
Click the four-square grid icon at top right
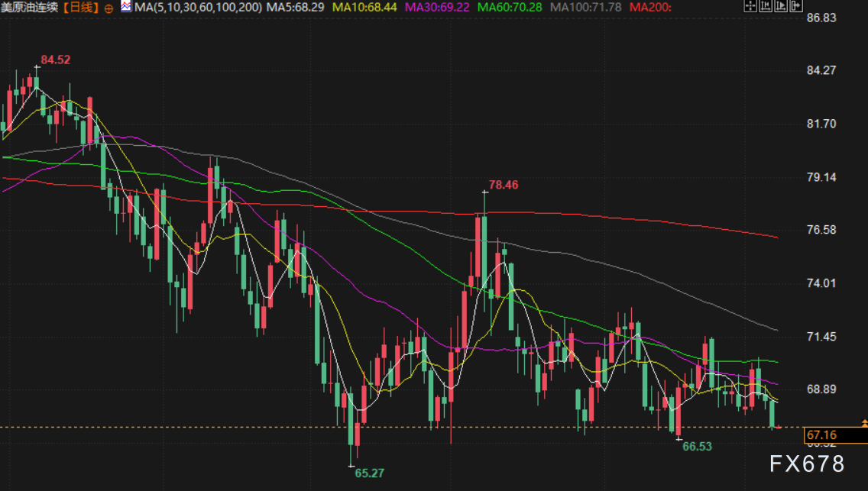click(750, 7)
